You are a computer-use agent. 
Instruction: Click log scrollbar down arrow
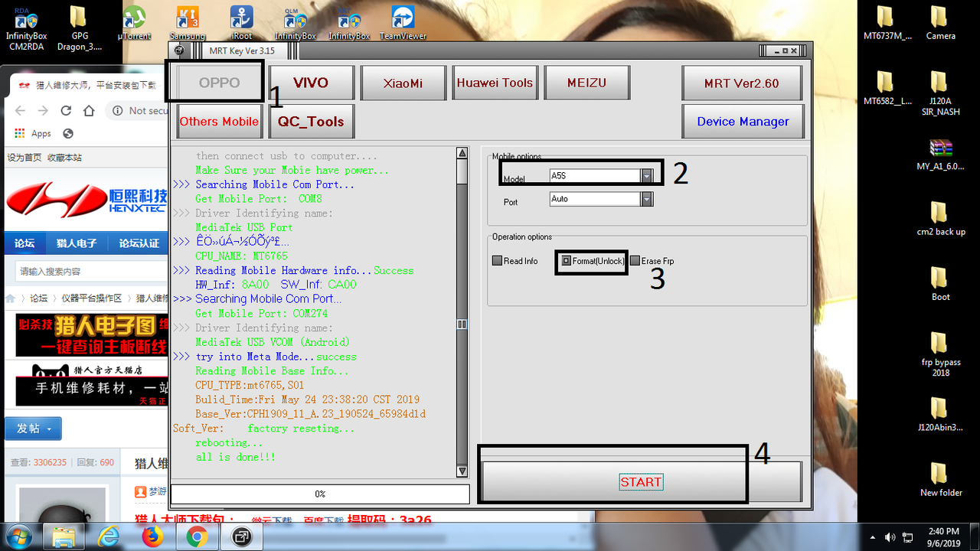pos(462,471)
